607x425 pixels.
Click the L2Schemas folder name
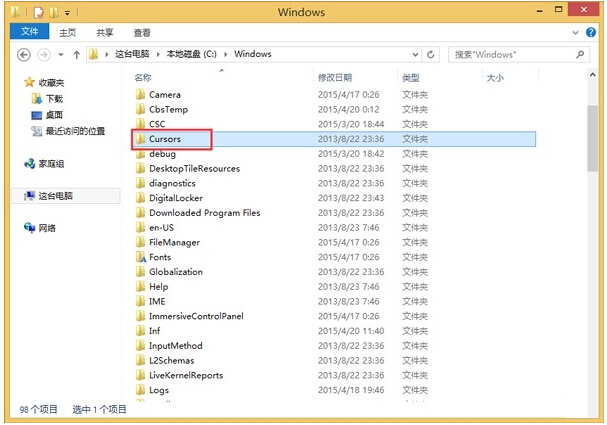(171, 360)
